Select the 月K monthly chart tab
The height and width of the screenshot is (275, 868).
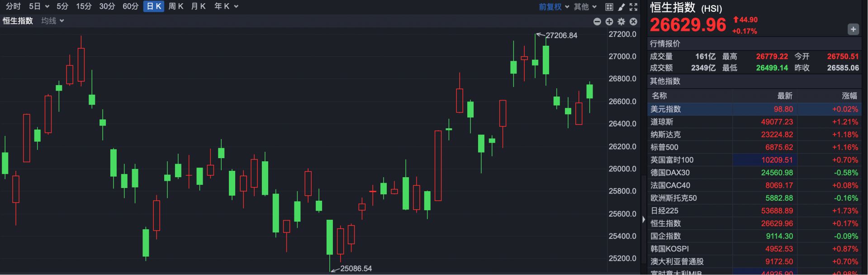198,6
